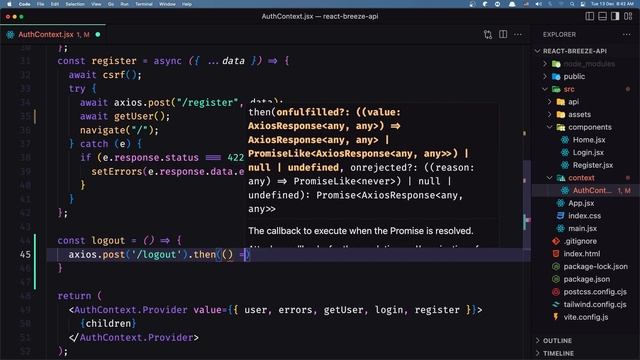Open Register.jsx in explorer
The height and width of the screenshot is (360, 640).
[593, 165]
